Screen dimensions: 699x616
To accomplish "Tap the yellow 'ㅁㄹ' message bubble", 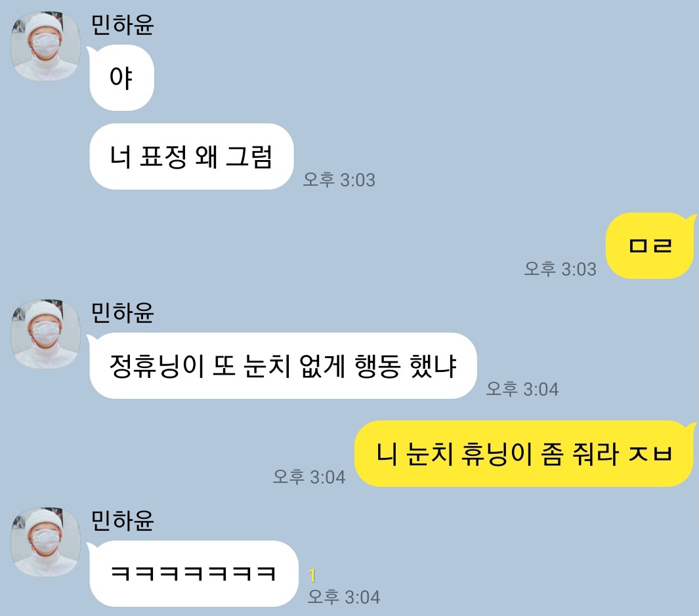I will [x=650, y=245].
